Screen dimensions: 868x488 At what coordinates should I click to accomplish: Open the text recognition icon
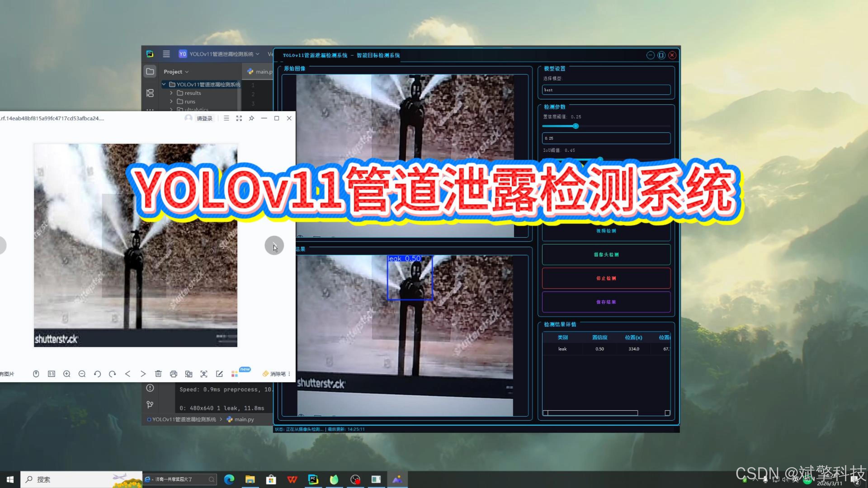[x=204, y=374]
